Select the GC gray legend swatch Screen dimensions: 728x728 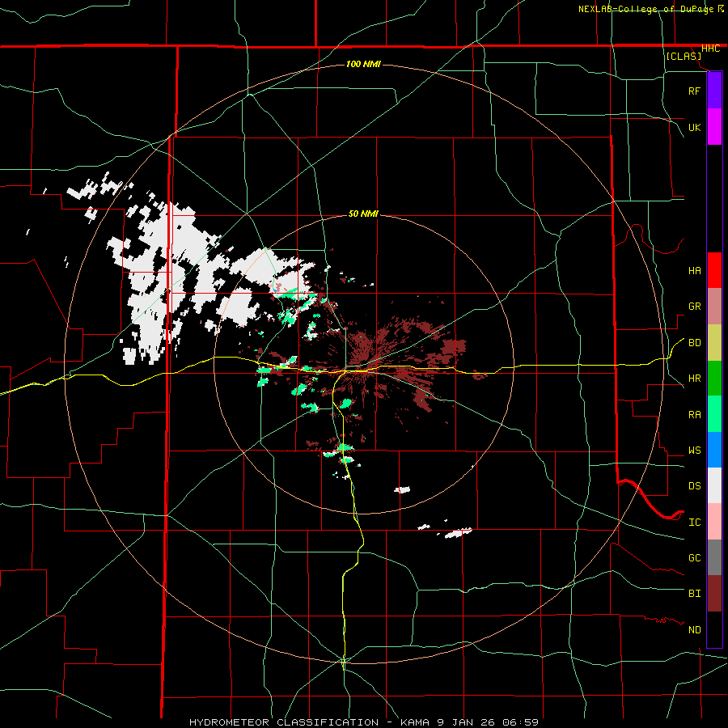[714, 557]
